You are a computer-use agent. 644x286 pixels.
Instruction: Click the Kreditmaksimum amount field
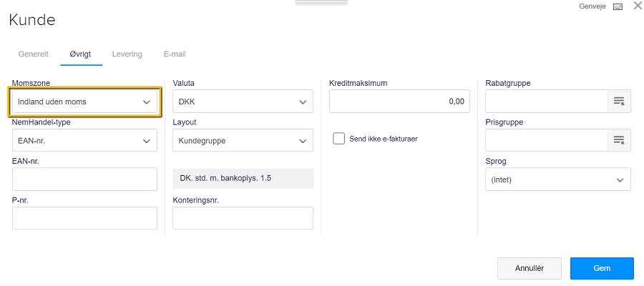(x=399, y=102)
